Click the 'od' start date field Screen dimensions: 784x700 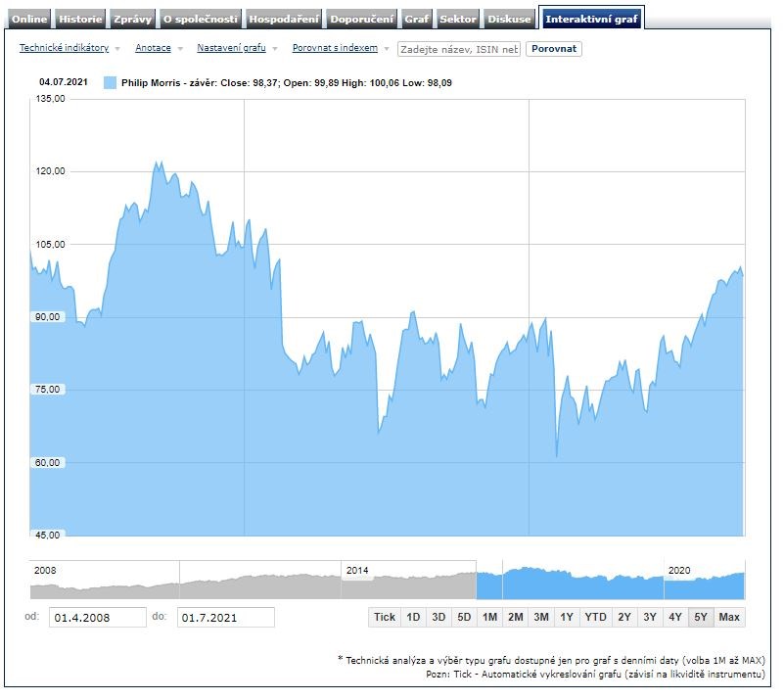click(x=96, y=618)
